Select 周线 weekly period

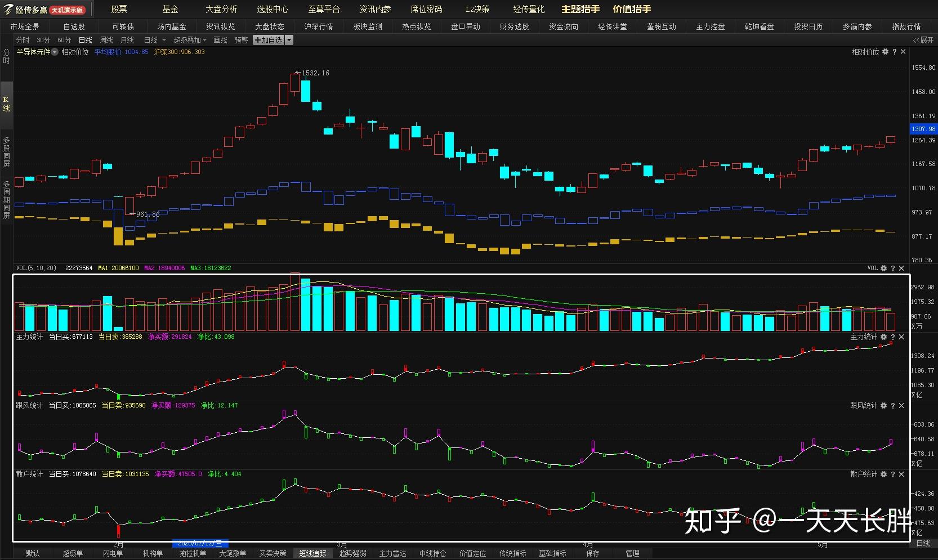[x=106, y=40]
